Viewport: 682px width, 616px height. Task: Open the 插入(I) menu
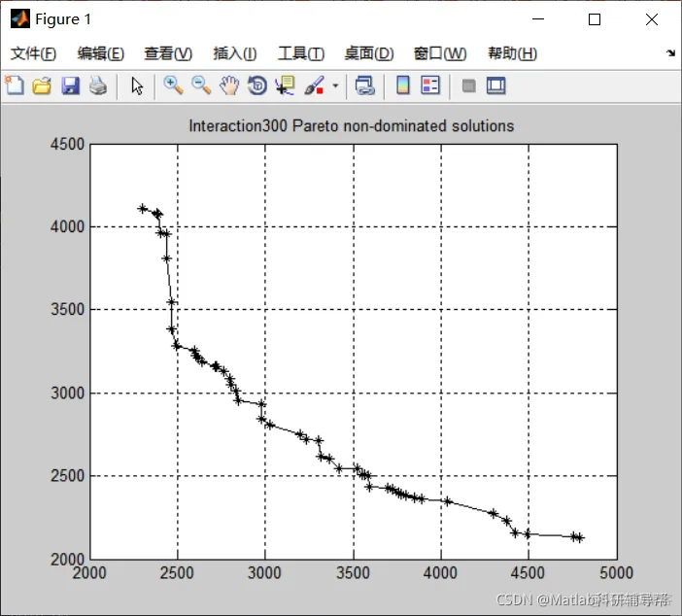[235, 54]
